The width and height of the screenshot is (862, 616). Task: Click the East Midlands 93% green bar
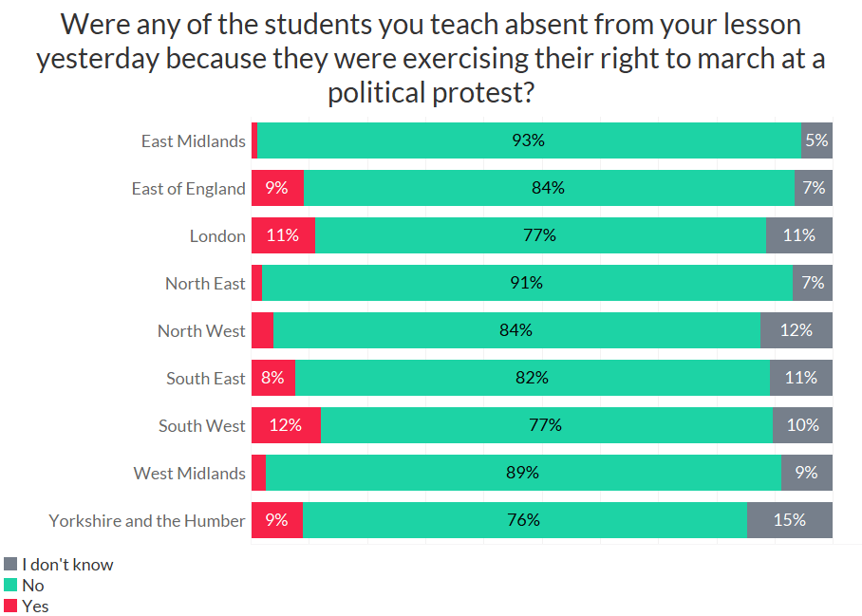[x=529, y=140]
